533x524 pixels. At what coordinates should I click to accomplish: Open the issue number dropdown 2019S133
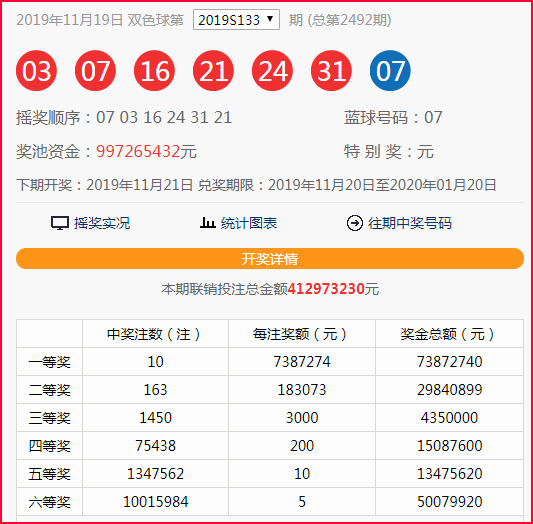coord(236,20)
